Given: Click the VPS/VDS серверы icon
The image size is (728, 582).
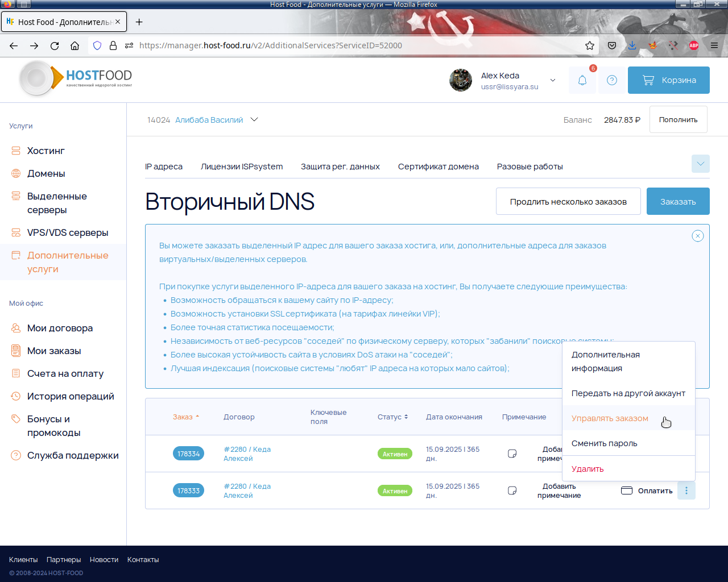Looking at the screenshot, I should coord(16,232).
